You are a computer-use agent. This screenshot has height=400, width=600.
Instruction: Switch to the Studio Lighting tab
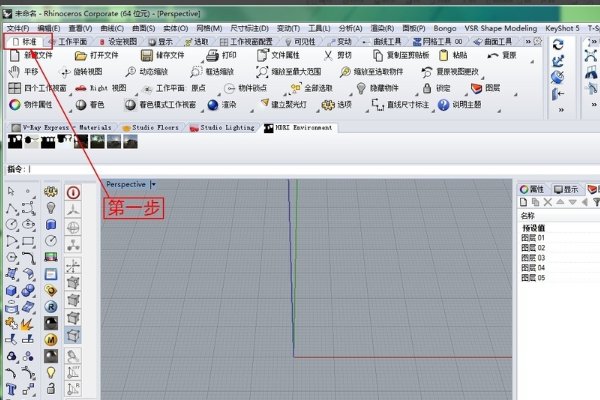(225, 128)
